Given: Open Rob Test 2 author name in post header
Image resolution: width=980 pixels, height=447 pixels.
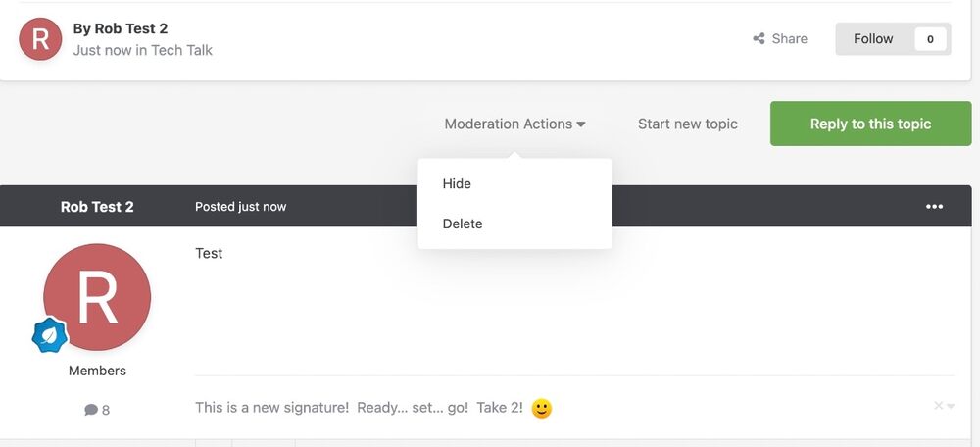Looking at the screenshot, I should (97, 207).
